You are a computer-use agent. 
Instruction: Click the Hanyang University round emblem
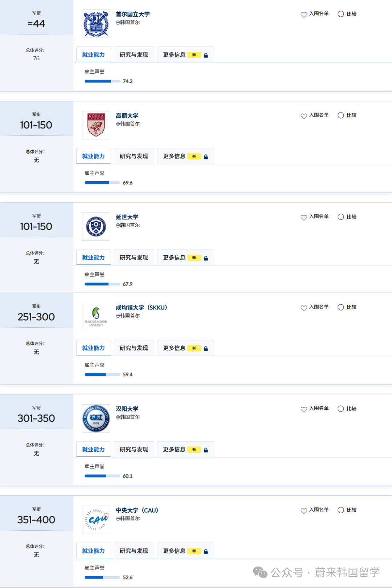tap(96, 418)
